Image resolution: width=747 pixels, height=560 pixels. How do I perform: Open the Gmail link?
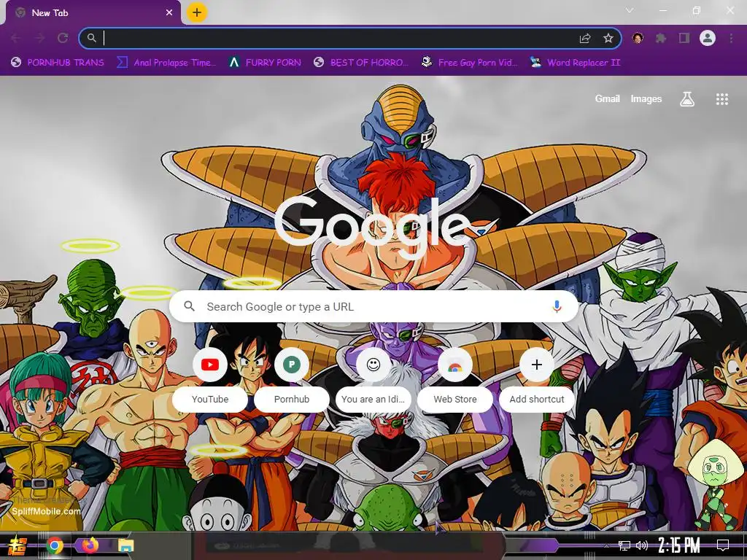tap(607, 98)
